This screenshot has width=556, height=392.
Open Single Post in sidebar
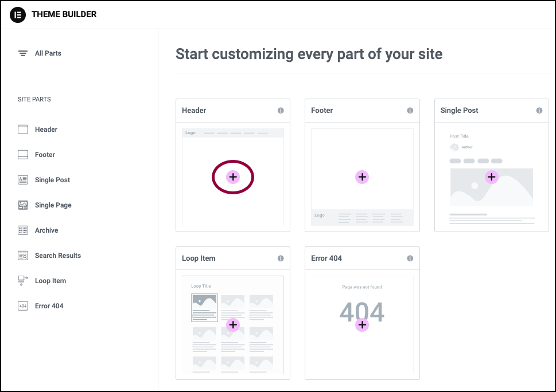point(44,180)
